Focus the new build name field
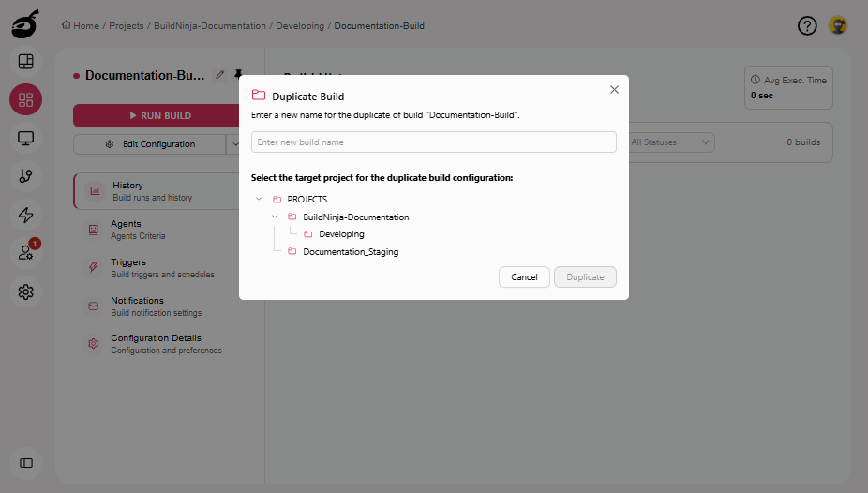 tap(433, 142)
